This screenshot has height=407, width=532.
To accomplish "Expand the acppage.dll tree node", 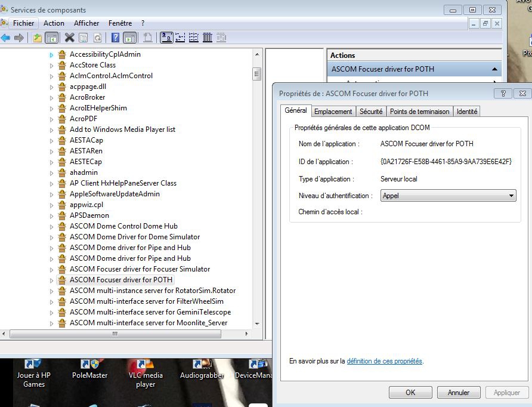I will click(x=51, y=87).
